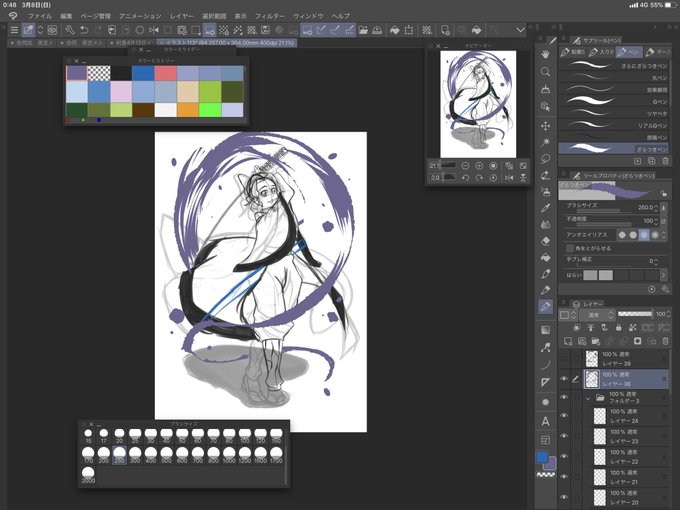Rotate left in Navigator panel
Screen dimensions: 680x510
coord(465,177)
